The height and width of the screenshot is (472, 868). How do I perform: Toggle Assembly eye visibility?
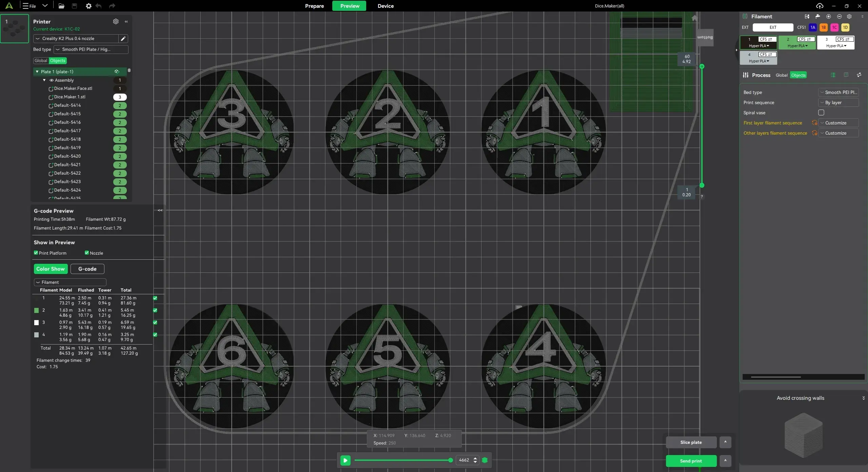point(52,80)
